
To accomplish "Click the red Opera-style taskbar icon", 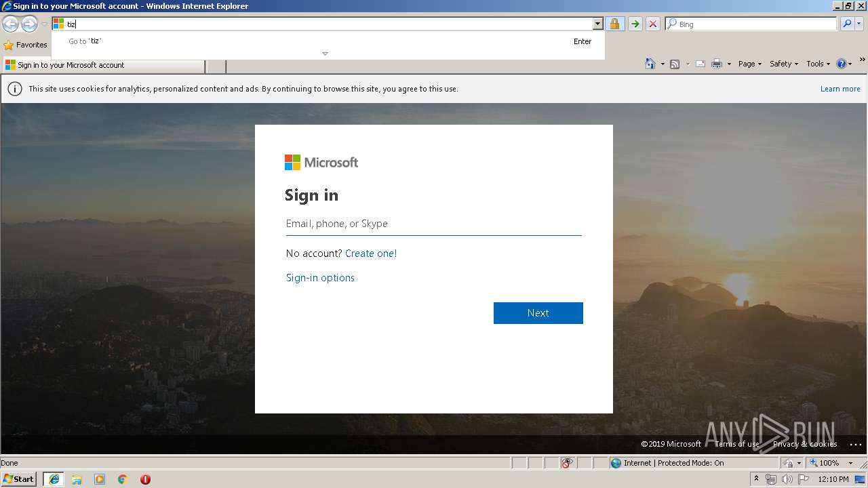I will [x=145, y=479].
